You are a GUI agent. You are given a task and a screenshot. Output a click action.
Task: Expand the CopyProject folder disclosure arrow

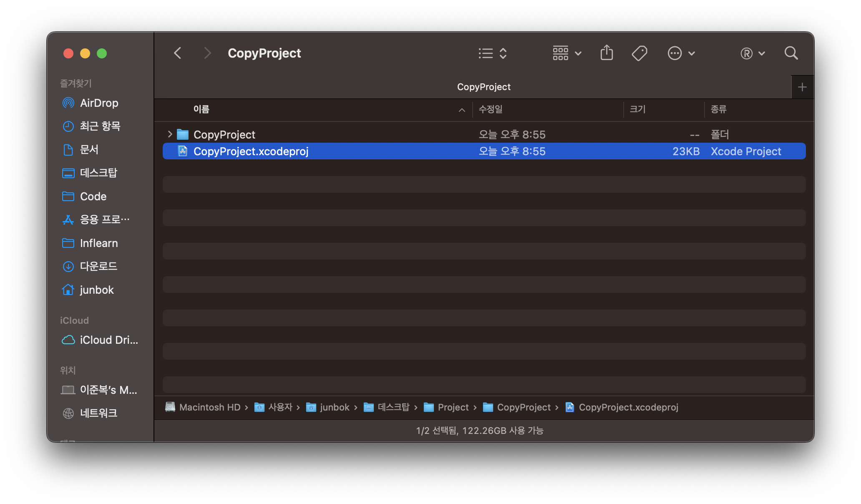tap(170, 134)
